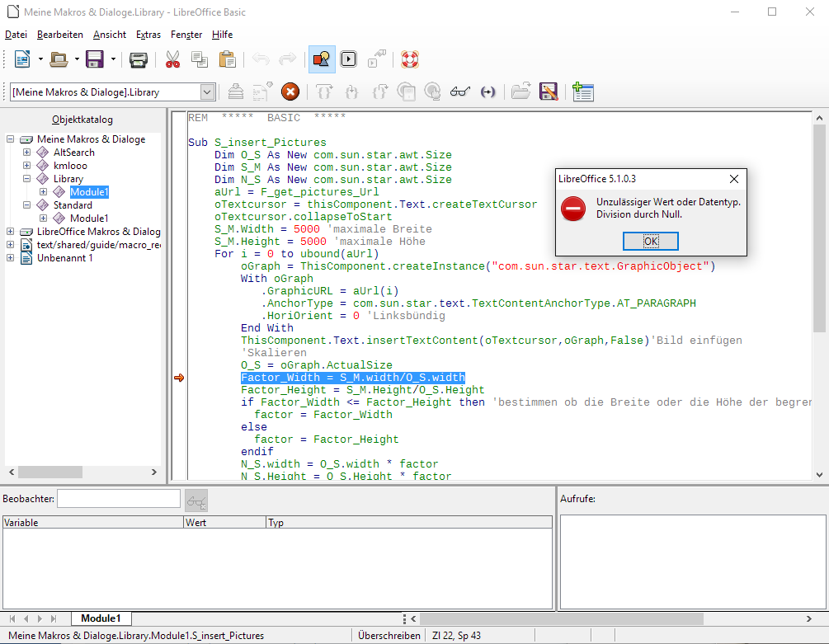Image resolution: width=829 pixels, height=644 pixels.
Task: Open the Extras menu
Action: coord(148,35)
